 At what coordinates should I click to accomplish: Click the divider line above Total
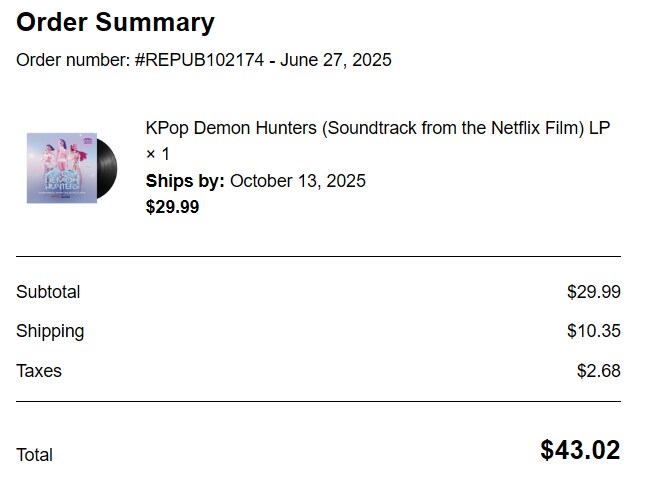318,401
